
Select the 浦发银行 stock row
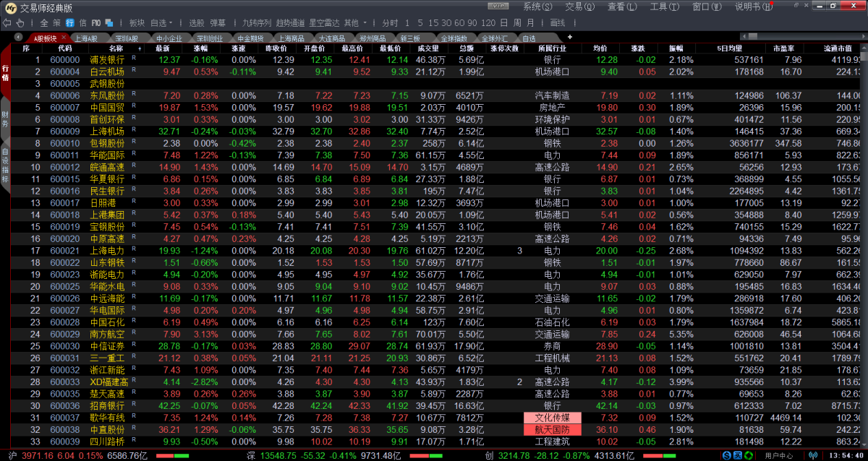tap(106, 59)
